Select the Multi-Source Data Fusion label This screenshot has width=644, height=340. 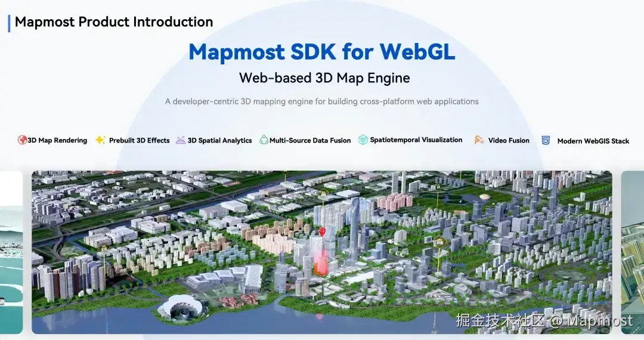310,140
